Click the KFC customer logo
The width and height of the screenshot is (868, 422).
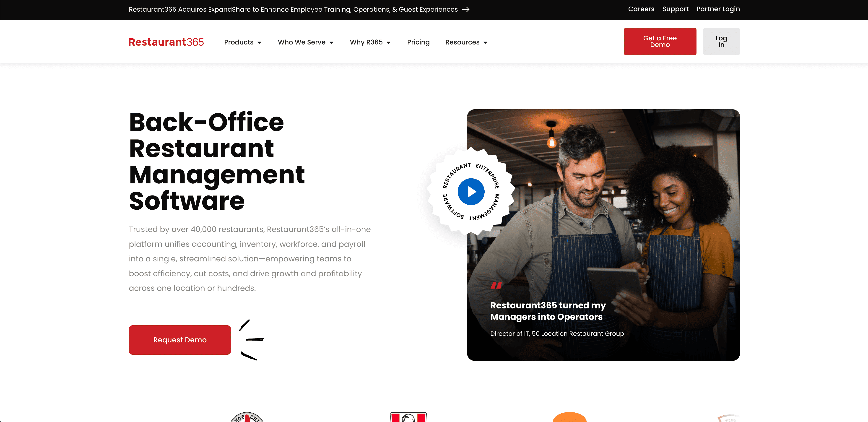pos(408,417)
